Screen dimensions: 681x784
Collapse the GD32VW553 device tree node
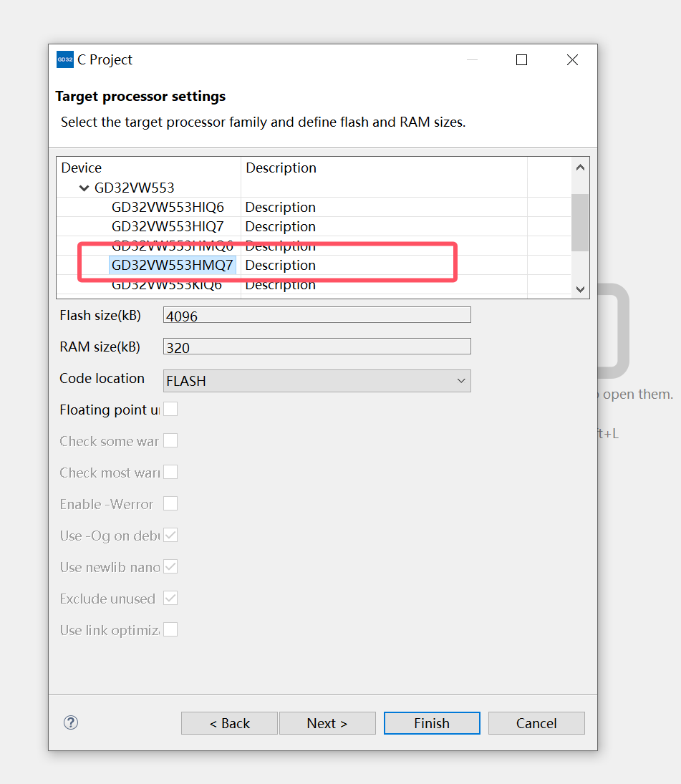tap(84, 188)
